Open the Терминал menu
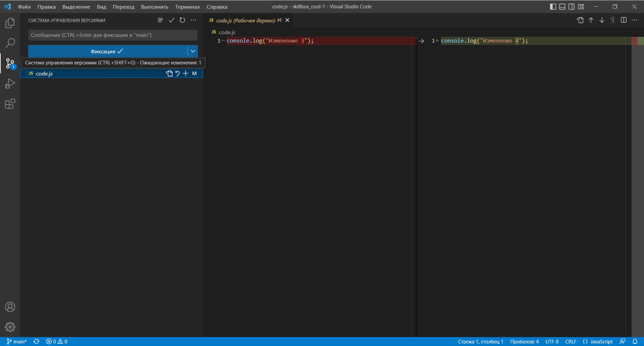The height and width of the screenshot is (346, 644). (187, 7)
